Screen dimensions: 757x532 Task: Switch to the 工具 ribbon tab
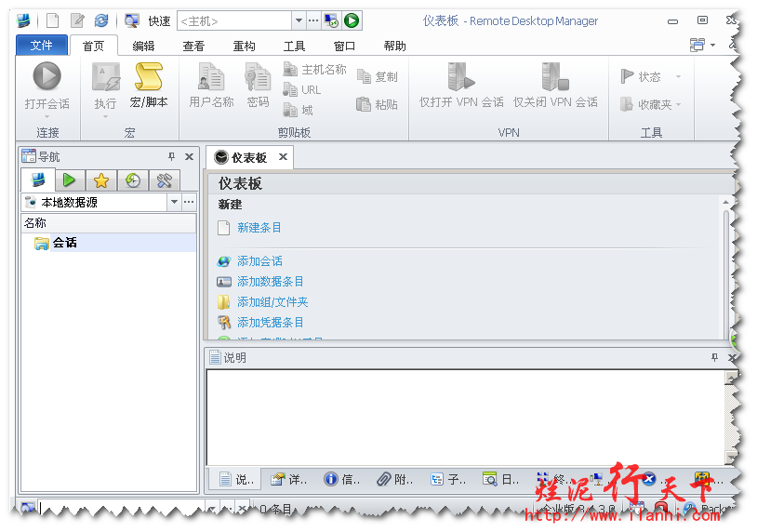(294, 46)
